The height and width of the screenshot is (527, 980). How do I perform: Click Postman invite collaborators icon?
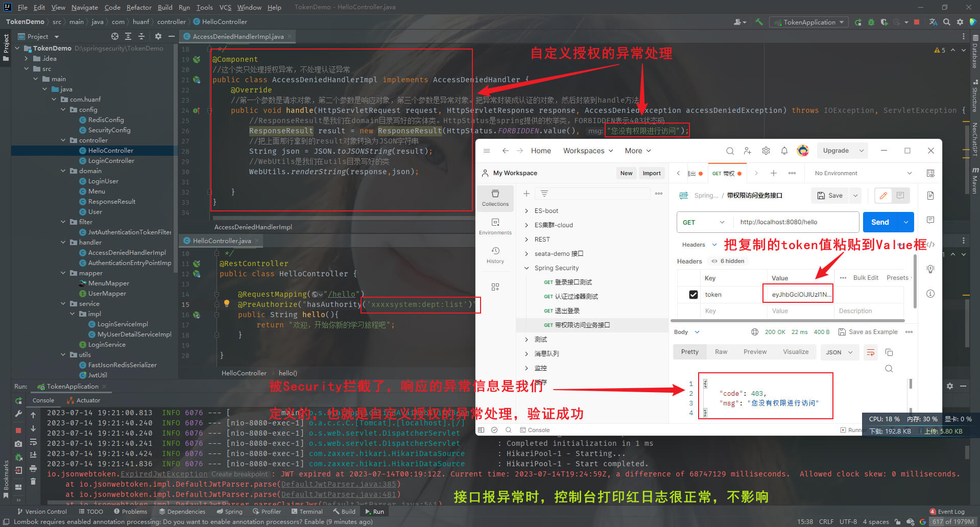click(748, 151)
